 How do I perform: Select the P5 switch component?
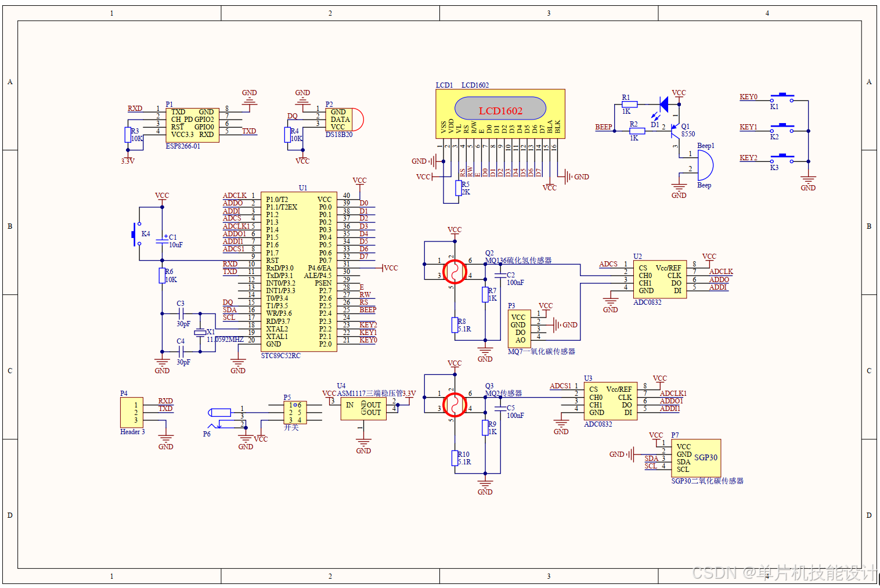pyautogui.click(x=295, y=412)
